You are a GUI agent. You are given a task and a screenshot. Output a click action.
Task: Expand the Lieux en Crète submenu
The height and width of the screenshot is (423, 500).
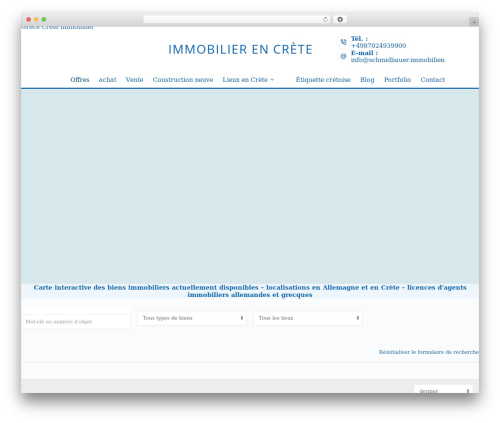(248, 80)
